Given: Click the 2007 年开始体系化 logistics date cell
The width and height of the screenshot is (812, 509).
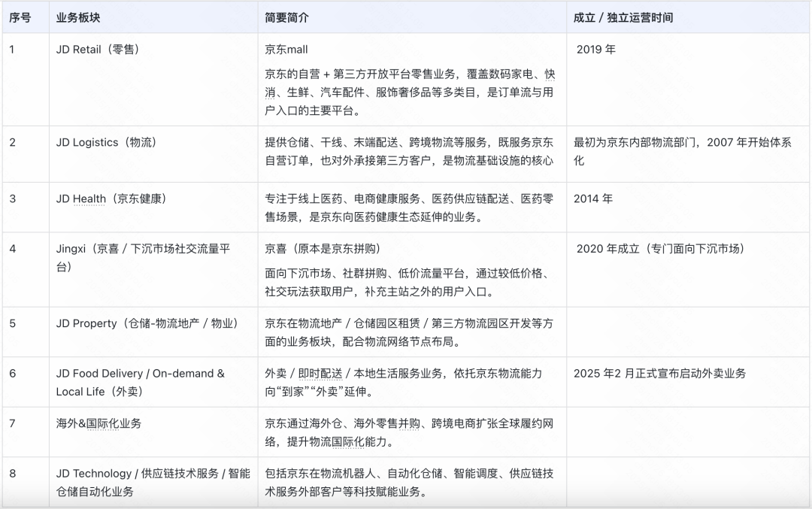Looking at the screenshot, I should click(x=682, y=151).
